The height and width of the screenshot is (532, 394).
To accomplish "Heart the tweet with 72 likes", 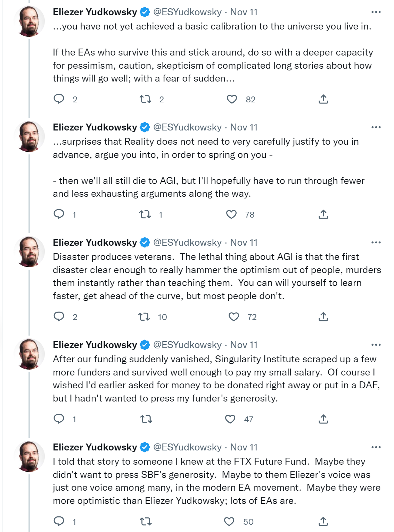I will [233, 317].
